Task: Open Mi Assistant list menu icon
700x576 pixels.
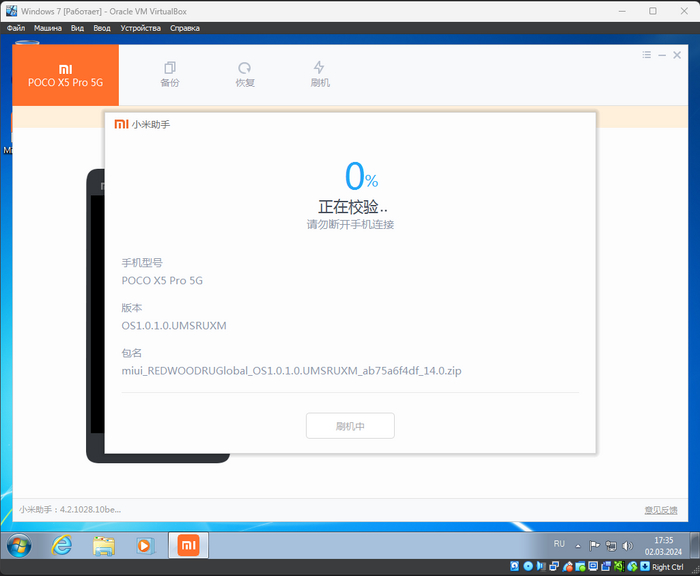Action: click(646, 54)
